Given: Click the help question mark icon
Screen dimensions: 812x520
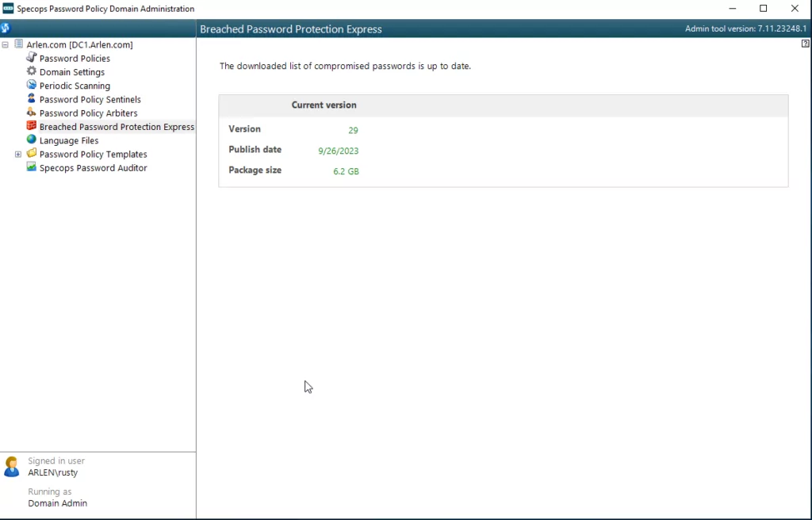Looking at the screenshot, I should [806, 44].
